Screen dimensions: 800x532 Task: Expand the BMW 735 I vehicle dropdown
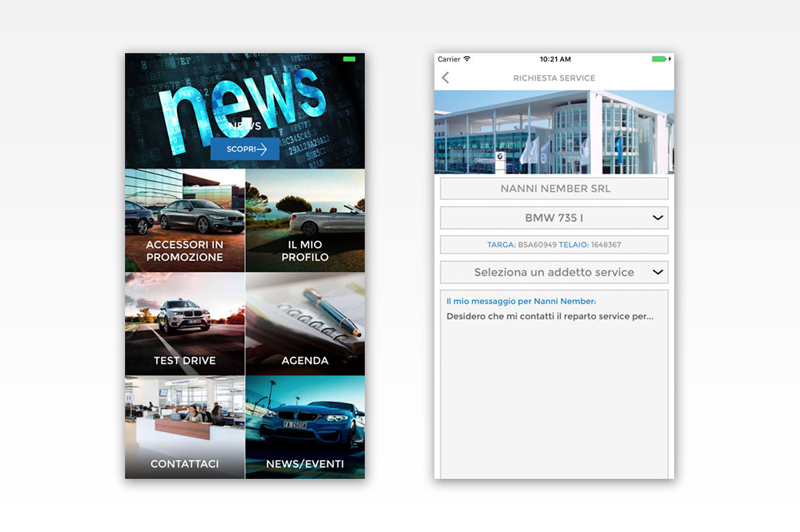tap(554, 218)
